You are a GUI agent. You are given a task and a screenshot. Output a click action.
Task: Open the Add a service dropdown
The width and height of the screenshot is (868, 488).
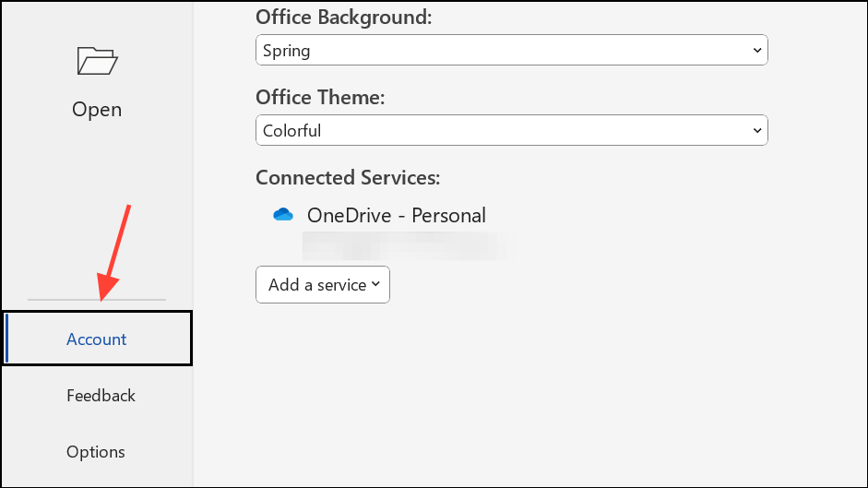pos(322,285)
